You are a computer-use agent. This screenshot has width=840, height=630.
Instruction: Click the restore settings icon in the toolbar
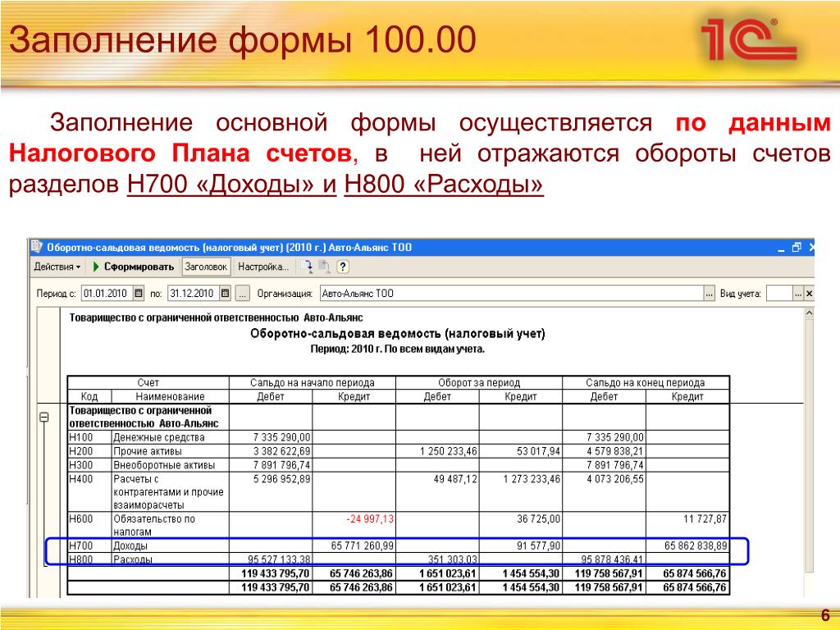click(307, 267)
